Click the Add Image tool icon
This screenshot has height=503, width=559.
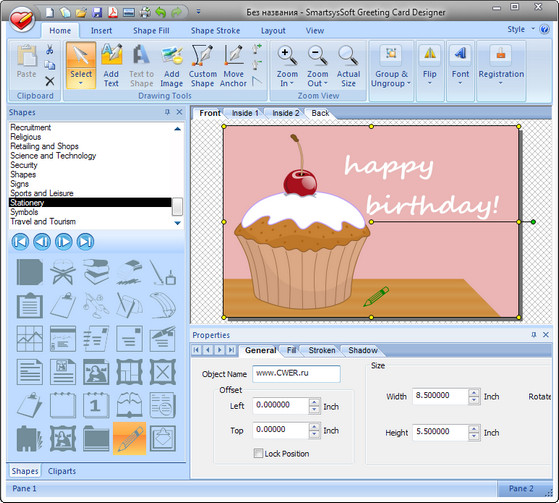[171, 55]
